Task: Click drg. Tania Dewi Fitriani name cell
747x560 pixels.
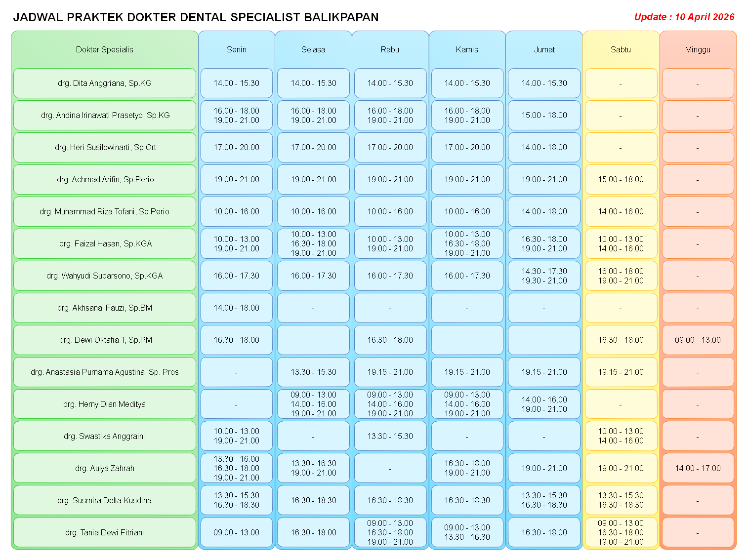Action: coord(104,532)
